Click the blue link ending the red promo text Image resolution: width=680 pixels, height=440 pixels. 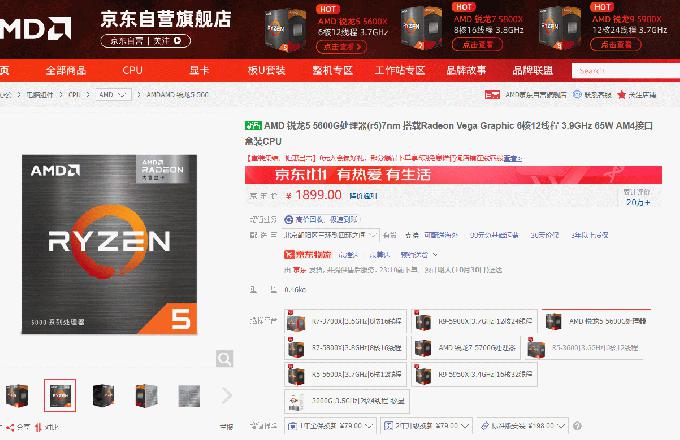513,158
